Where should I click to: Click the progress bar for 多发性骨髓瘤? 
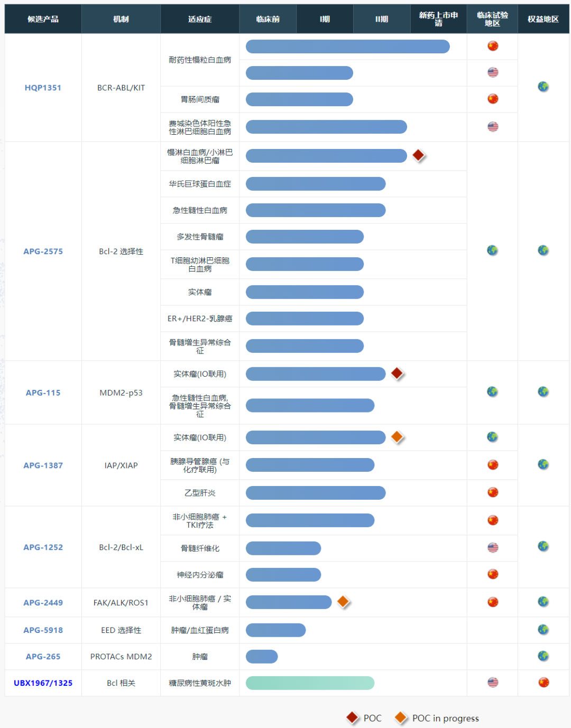(305, 237)
